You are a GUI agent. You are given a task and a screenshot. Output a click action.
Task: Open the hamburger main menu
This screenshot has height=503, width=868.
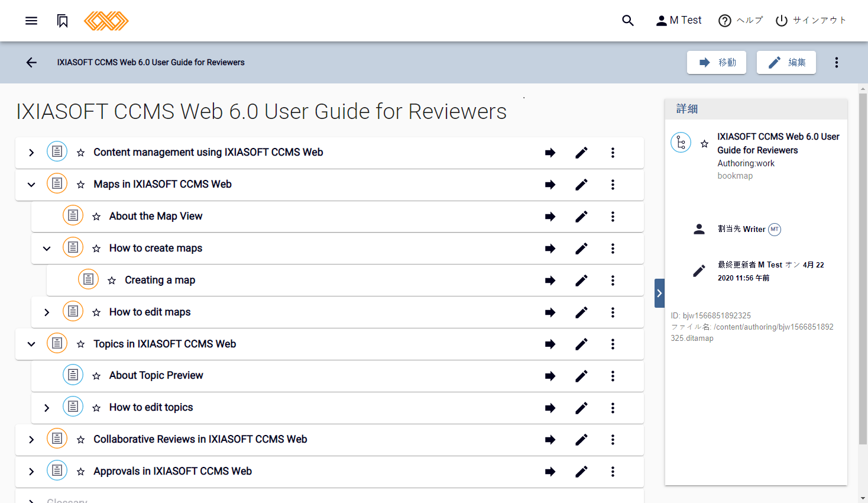click(31, 21)
